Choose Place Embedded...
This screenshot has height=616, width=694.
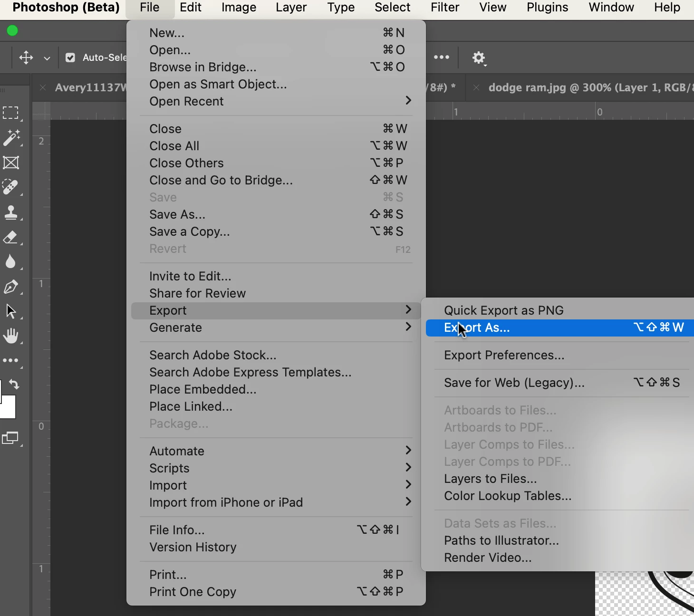[276, 389]
